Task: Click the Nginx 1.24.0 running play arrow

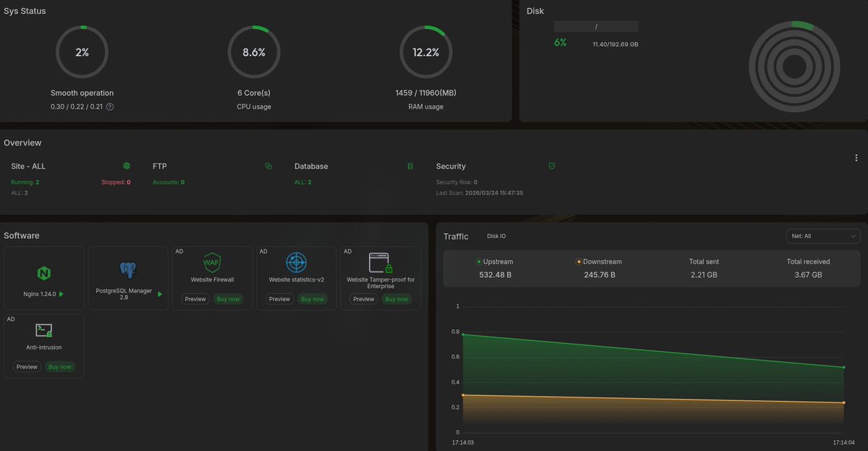Action: [61, 295]
